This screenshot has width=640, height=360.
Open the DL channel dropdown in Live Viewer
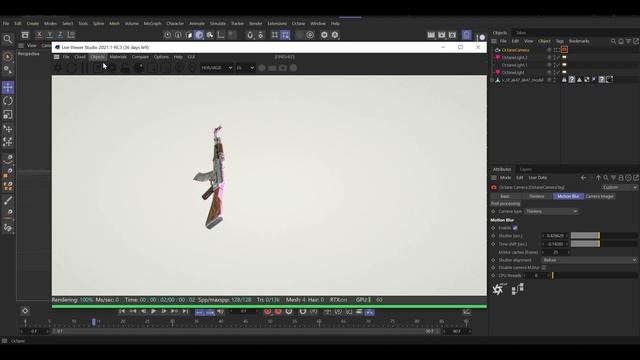click(245, 68)
